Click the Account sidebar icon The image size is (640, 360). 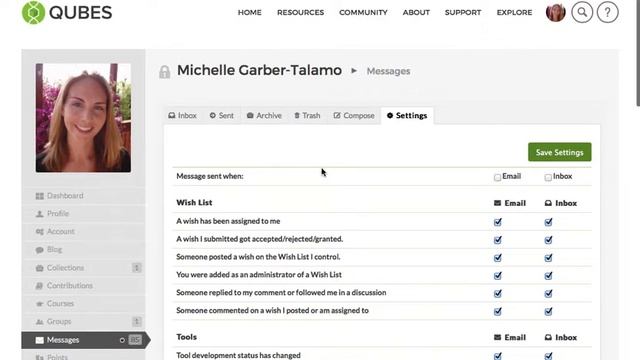[x=40, y=232]
